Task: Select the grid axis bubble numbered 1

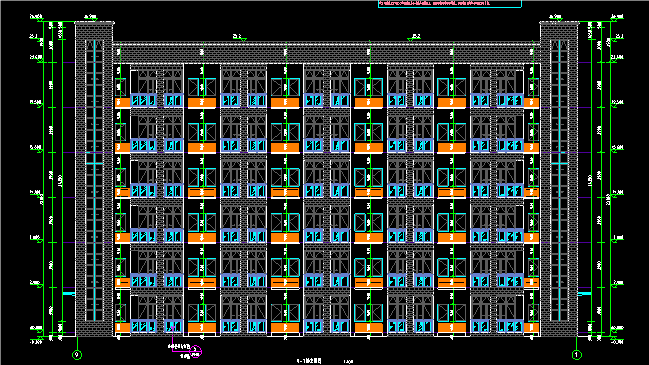Action: click(x=577, y=355)
